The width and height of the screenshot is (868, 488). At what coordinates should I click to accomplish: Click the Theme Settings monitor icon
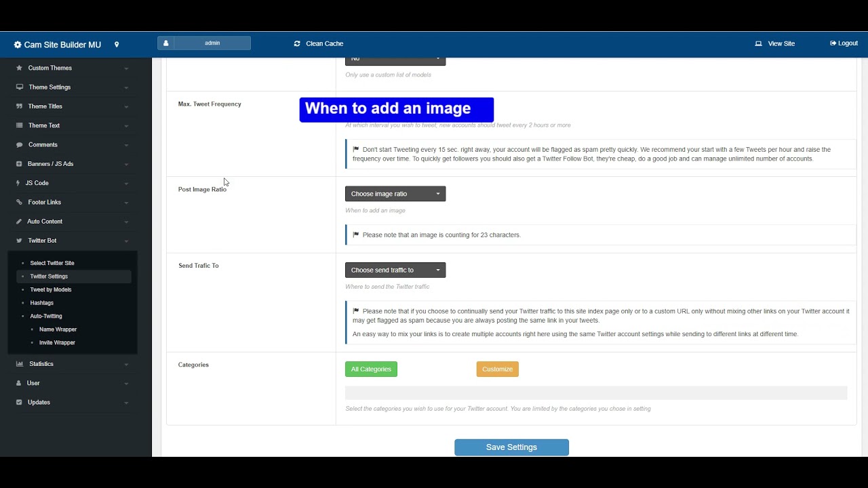pyautogui.click(x=20, y=87)
